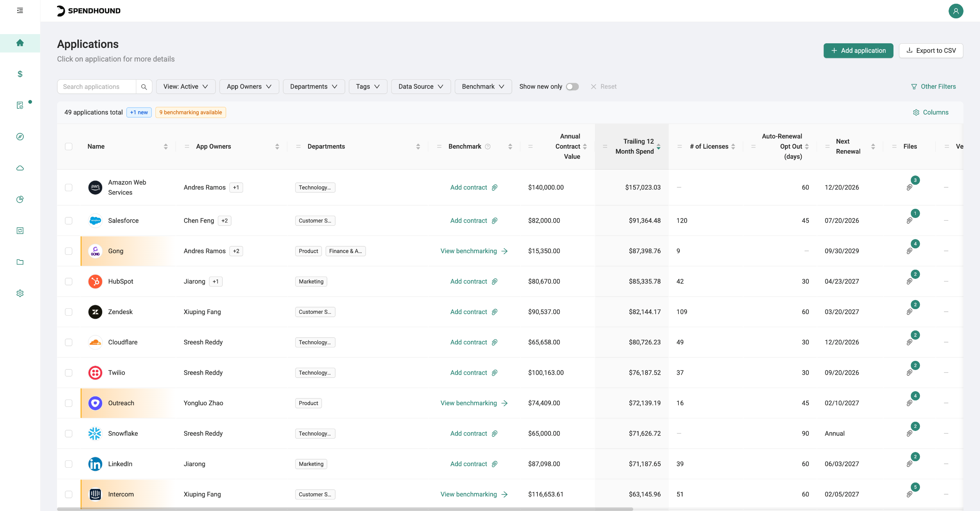Screen dimensions: 980x511
Task: Click the search magnifier icon
Action: click(144, 87)
